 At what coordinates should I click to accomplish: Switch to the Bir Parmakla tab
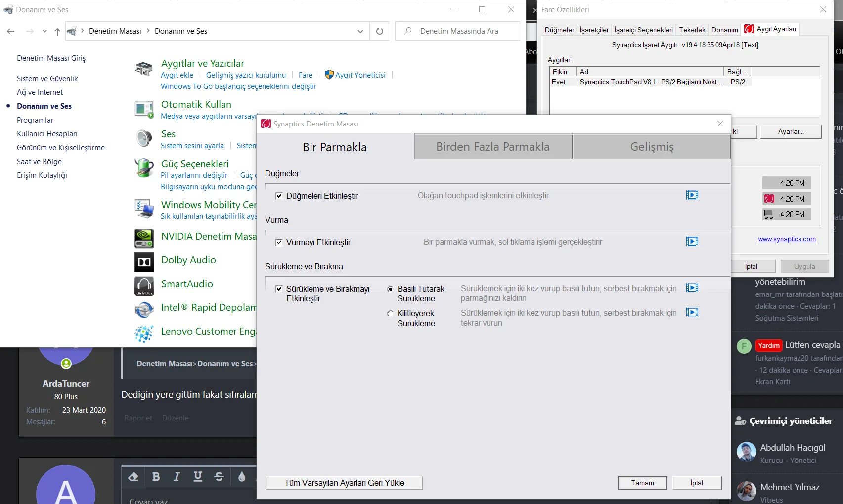(x=335, y=147)
